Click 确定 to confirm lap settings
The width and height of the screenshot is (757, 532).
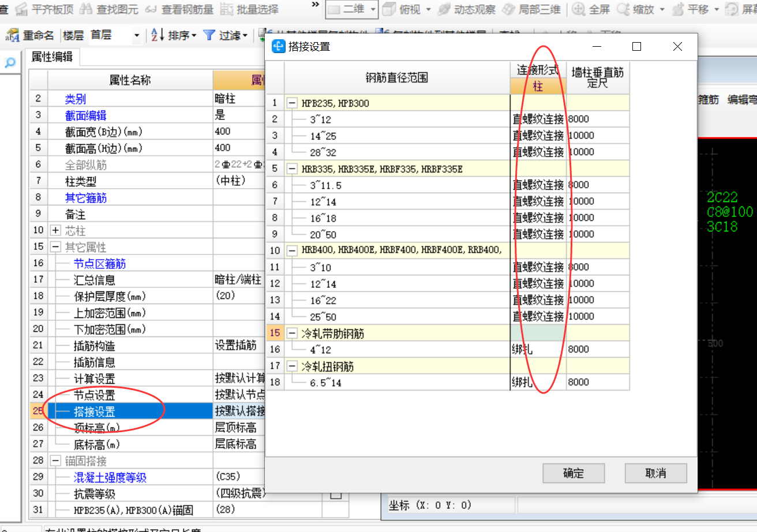point(574,473)
